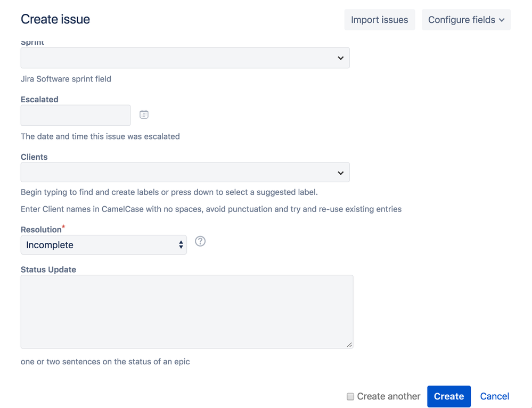Click the Escalated field label
Screen dimensions: 532x408
39,100
